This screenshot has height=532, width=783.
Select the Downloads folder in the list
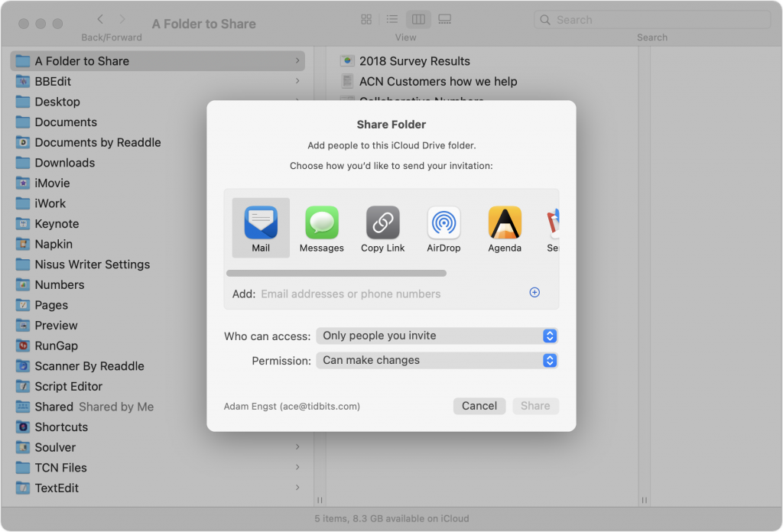pyautogui.click(x=65, y=163)
